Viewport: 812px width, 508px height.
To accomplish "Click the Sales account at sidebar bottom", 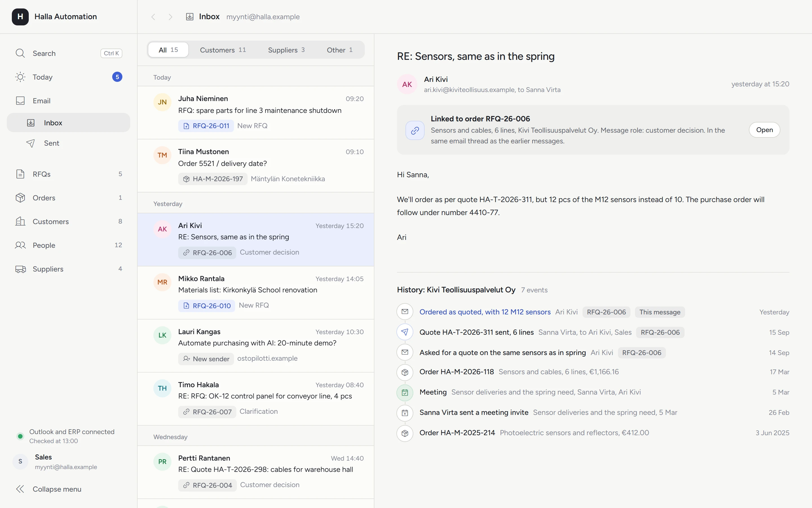I will [x=69, y=462].
